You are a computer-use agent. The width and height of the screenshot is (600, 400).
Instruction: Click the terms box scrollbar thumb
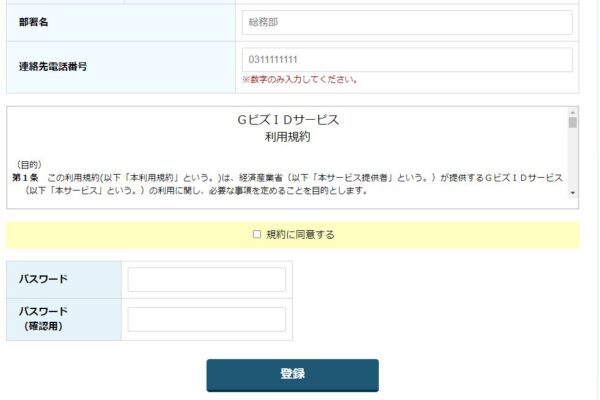point(572,122)
